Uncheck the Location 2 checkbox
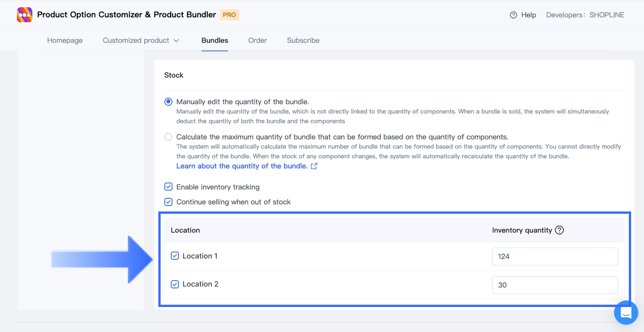The width and height of the screenshot is (644, 332). point(175,284)
